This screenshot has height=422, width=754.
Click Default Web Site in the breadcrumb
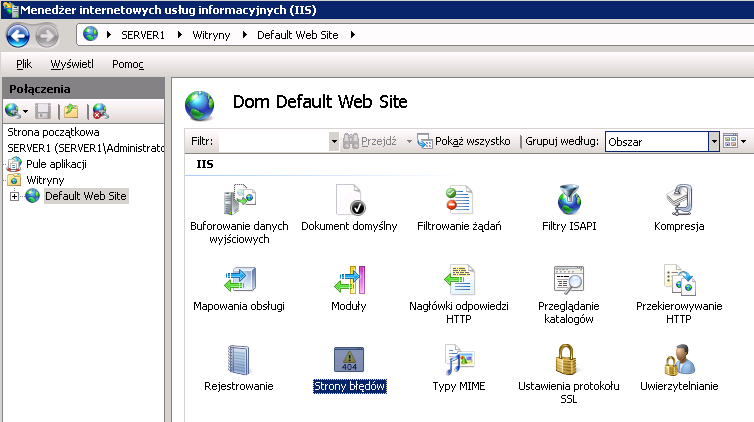(298, 35)
